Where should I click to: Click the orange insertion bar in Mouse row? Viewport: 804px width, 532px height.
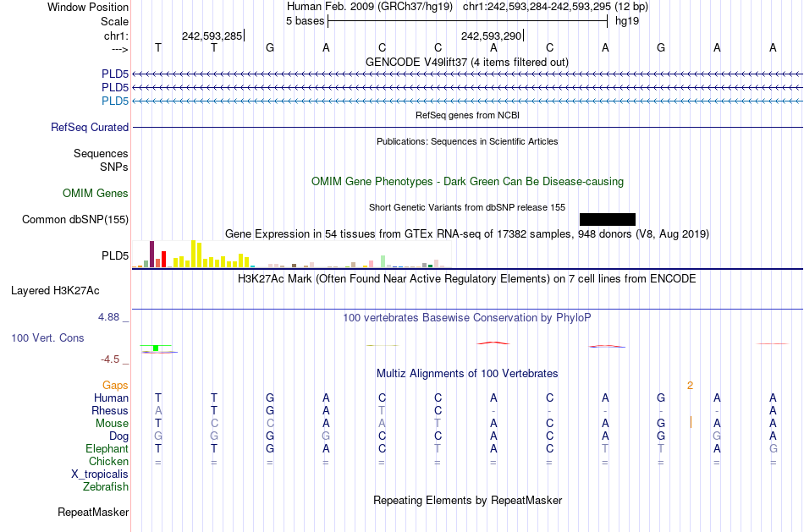(691, 422)
